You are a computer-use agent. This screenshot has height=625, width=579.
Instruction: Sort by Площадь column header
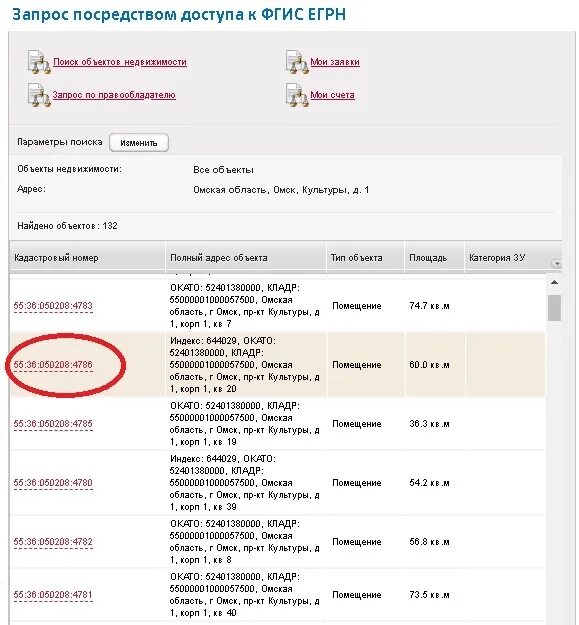click(x=435, y=257)
